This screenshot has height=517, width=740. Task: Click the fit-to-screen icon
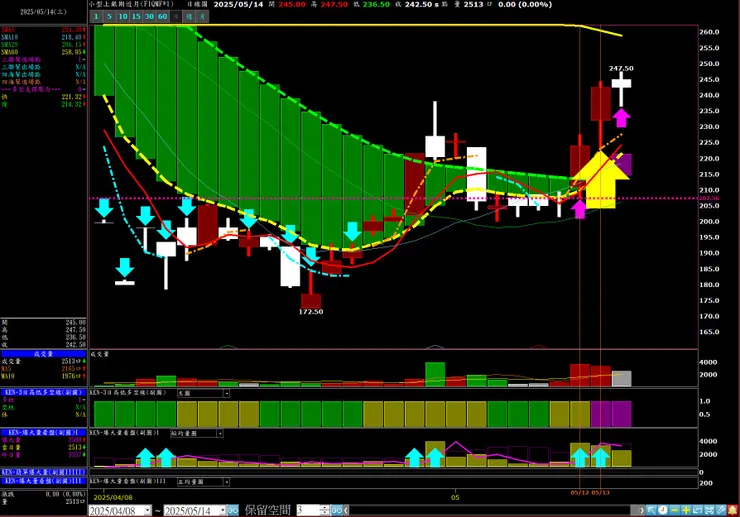709,510
